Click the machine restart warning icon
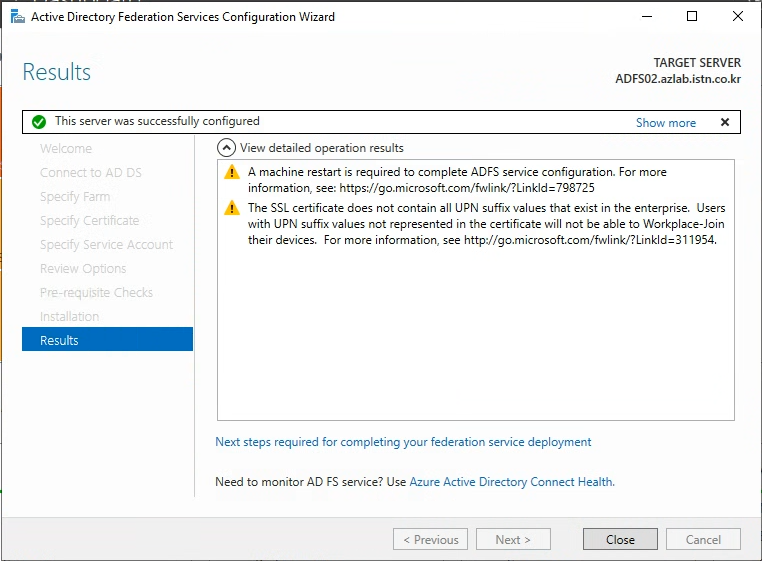 232,172
